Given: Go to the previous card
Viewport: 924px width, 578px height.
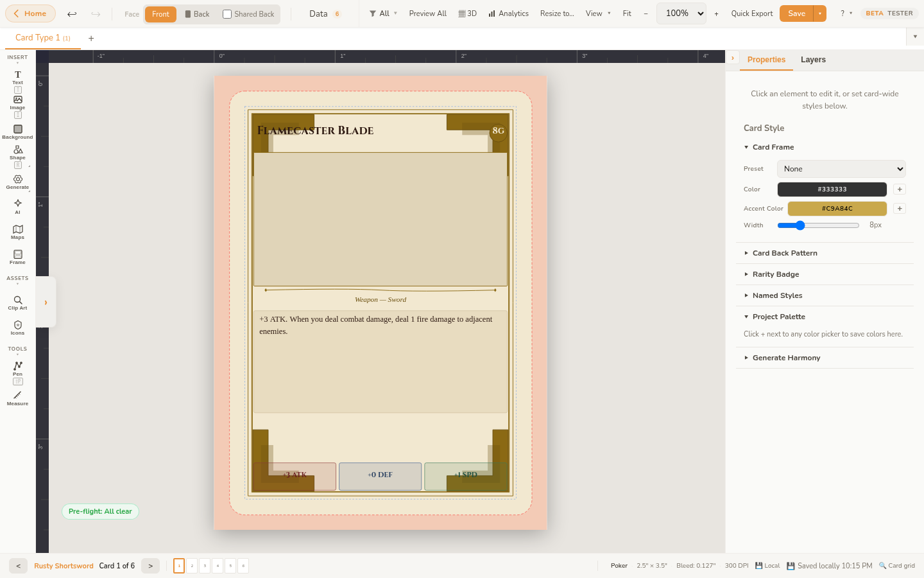Looking at the screenshot, I should pos(18,566).
